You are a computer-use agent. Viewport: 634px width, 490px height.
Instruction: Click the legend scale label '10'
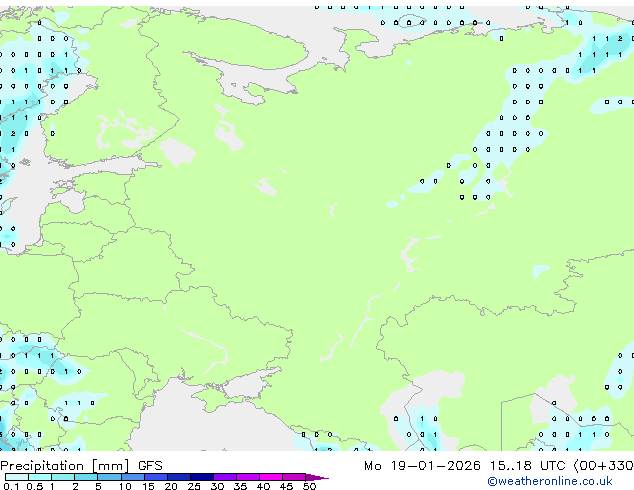coord(125,486)
